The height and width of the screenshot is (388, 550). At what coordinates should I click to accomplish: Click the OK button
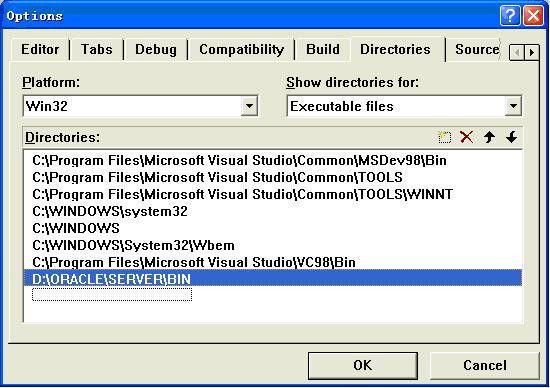pos(363,366)
